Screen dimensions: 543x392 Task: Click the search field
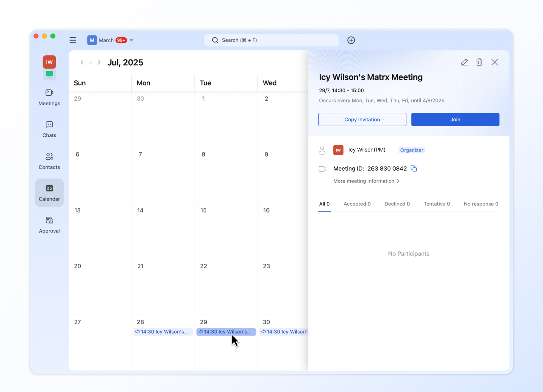tap(271, 40)
